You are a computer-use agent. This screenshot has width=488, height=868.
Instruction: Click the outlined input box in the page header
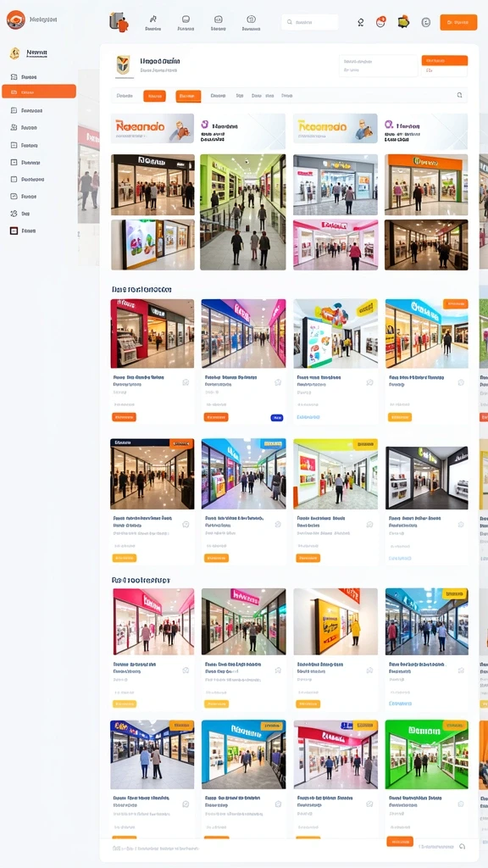[x=378, y=66]
